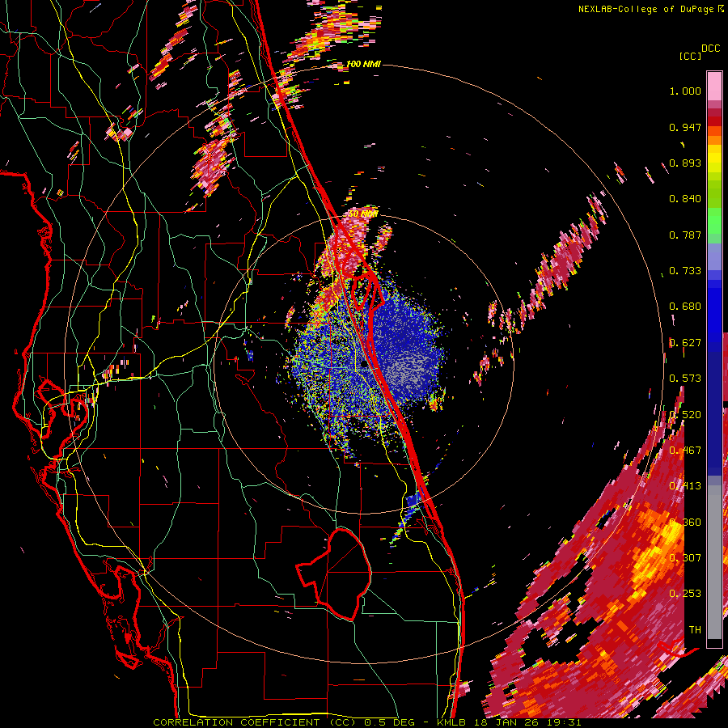Viewport: 728px width, 728px height.
Task: Pick the light pink top segment of the color bar
Action: point(714,87)
